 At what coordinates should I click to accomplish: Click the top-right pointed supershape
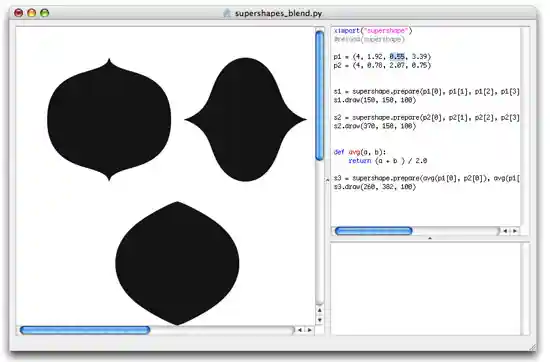[246, 120]
